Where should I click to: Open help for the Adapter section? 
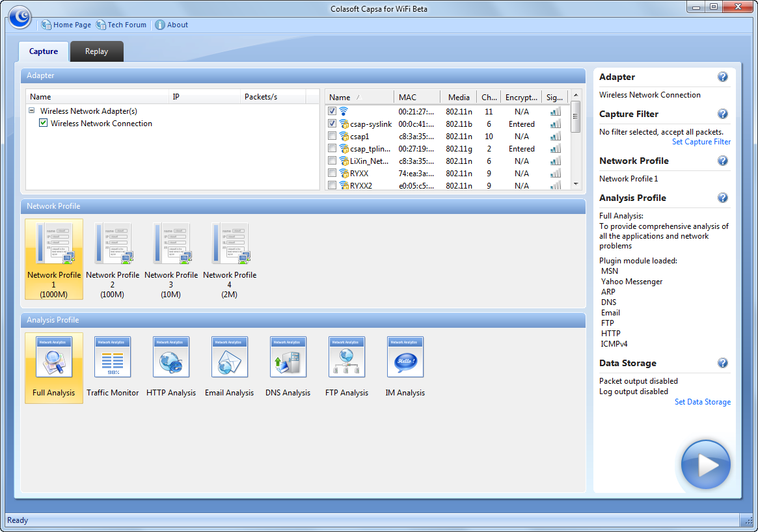point(723,77)
